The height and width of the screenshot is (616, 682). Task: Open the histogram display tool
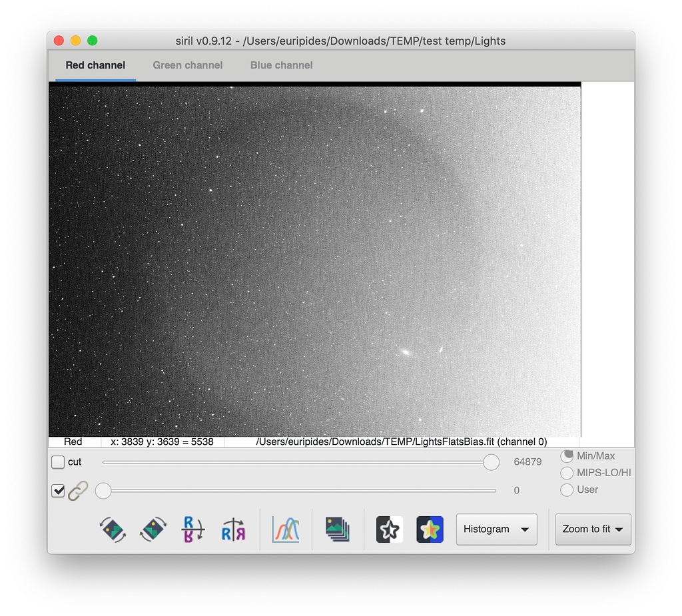coord(285,529)
